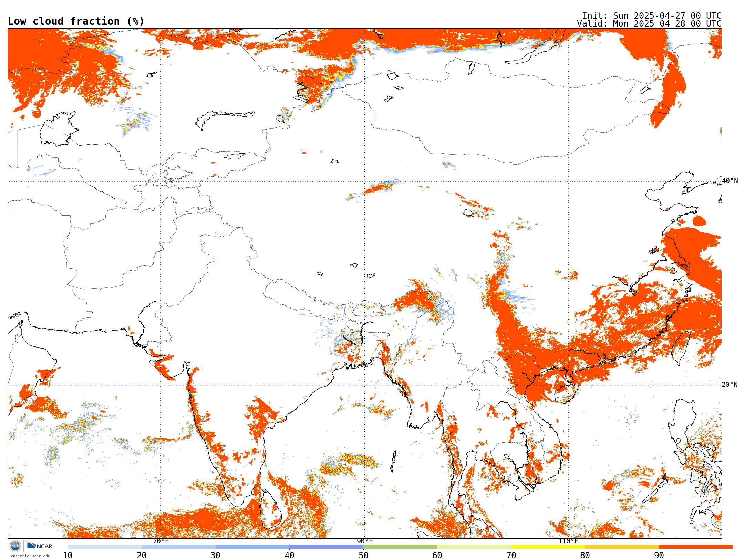Viewport: 744px width, 560px height.
Task: Click the colorbar tick label 60
Action: click(437, 556)
